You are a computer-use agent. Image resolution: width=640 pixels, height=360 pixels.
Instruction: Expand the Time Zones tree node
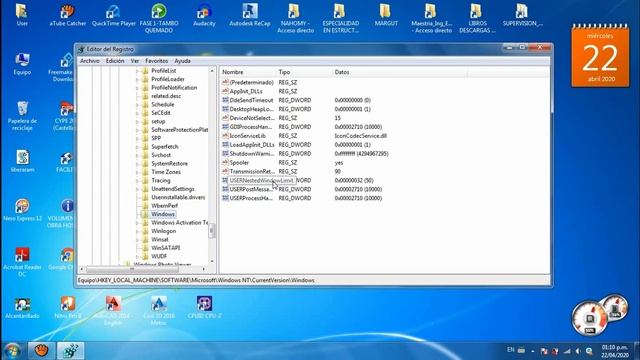137,172
